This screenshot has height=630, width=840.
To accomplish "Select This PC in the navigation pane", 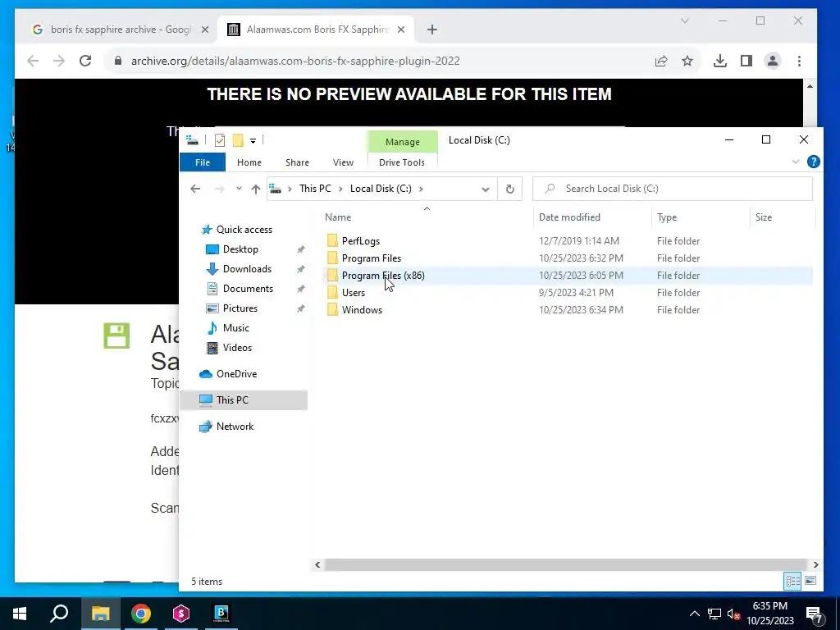I will click(x=232, y=400).
